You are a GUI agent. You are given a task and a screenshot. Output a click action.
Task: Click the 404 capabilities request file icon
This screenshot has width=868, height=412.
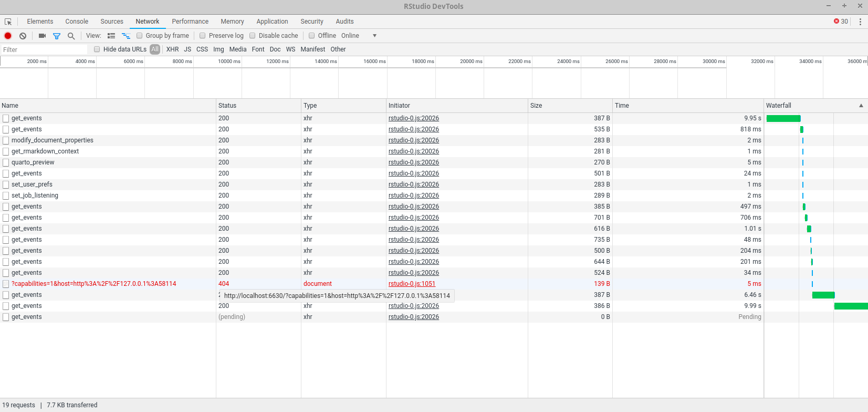pyautogui.click(x=6, y=284)
